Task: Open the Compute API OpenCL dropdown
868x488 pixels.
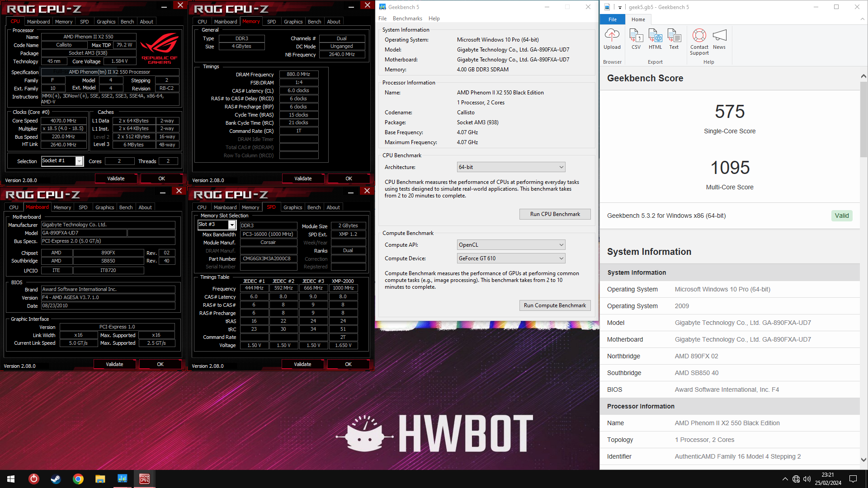Action: pyautogui.click(x=511, y=245)
